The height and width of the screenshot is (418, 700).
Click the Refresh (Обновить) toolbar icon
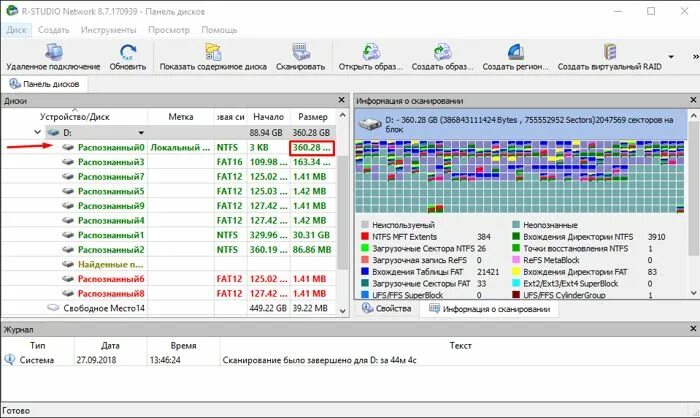[x=128, y=52]
